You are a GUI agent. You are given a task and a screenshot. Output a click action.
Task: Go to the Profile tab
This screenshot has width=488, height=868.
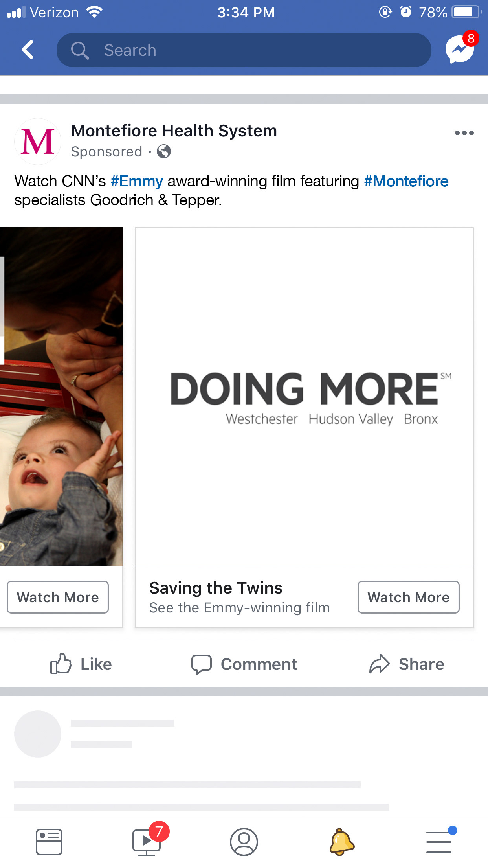pyautogui.click(x=244, y=842)
